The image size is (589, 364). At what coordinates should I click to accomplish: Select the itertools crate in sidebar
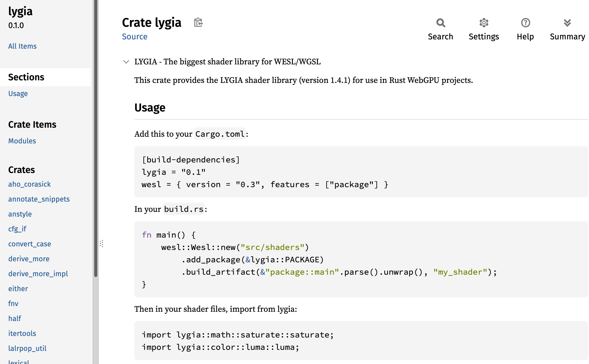tap(22, 334)
